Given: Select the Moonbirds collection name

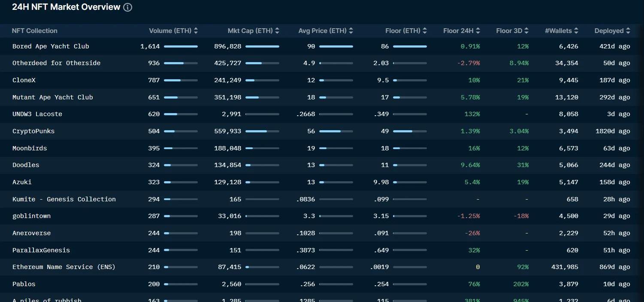Looking at the screenshot, I should click(30, 148).
